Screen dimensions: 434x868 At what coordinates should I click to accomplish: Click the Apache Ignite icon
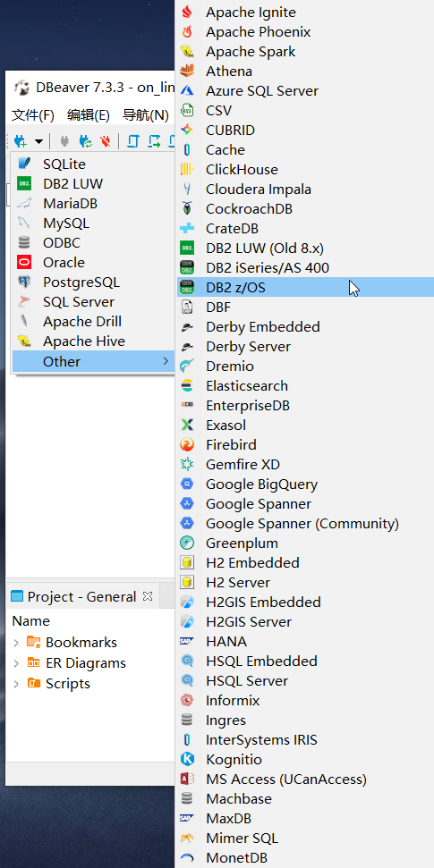(x=187, y=13)
